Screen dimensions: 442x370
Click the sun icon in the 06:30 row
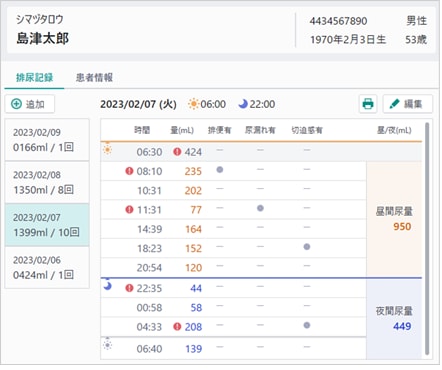107,149
